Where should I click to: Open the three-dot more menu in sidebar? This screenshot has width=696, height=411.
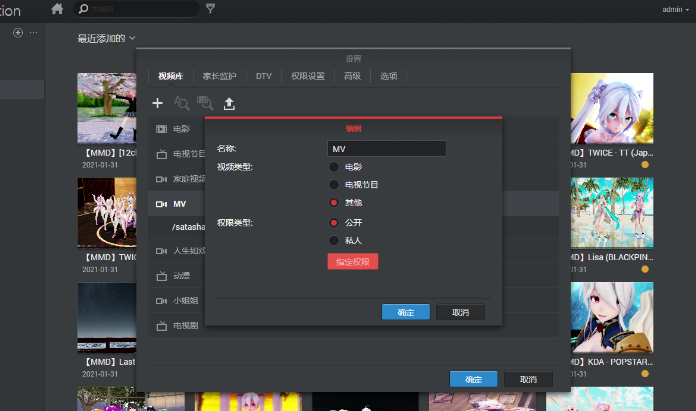34,32
